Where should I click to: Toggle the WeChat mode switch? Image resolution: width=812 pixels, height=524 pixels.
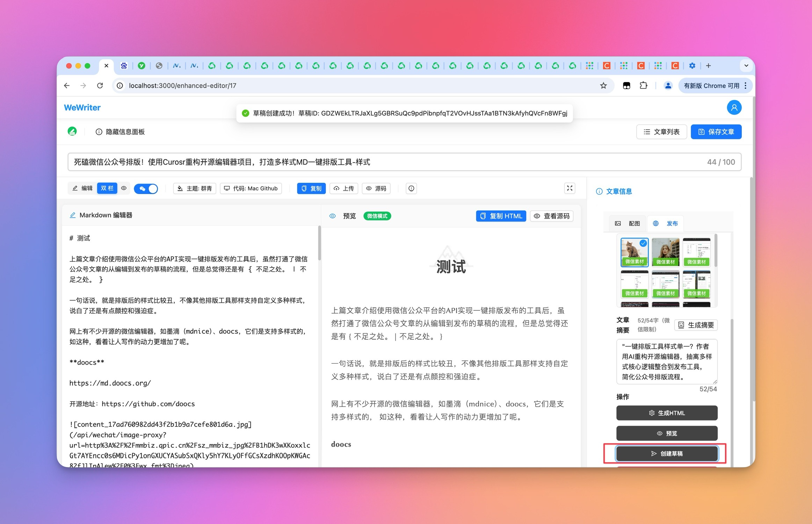click(x=146, y=189)
